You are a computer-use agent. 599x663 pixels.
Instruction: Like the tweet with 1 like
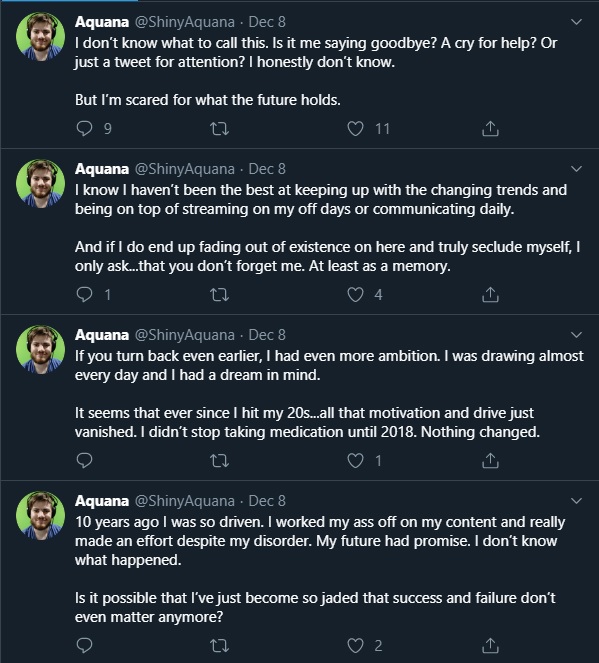(x=355, y=460)
